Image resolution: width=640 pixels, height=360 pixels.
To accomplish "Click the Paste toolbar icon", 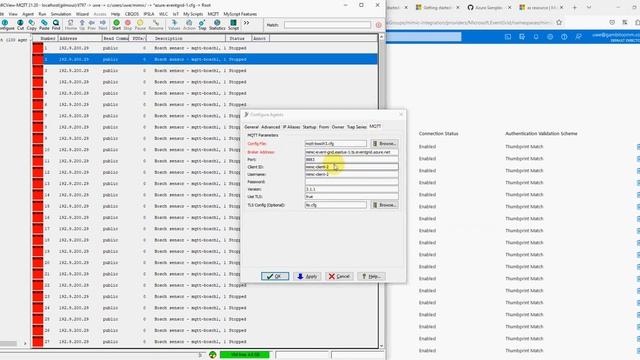I will tap(44, 25).
